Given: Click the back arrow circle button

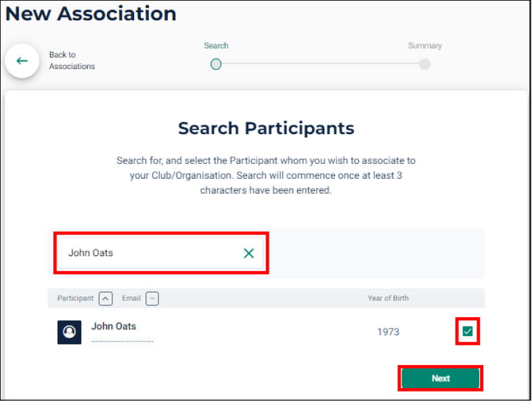Looking at the screenshot, I should pos(22,61).
